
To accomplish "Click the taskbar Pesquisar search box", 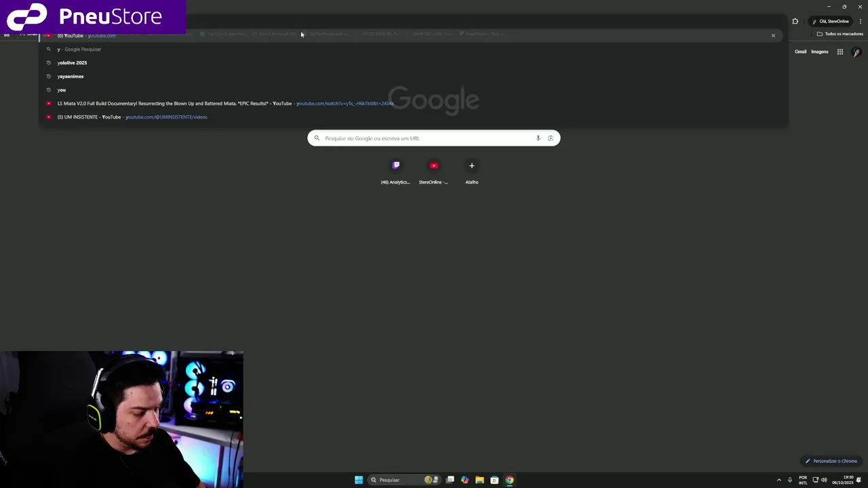I will point(405,480).
